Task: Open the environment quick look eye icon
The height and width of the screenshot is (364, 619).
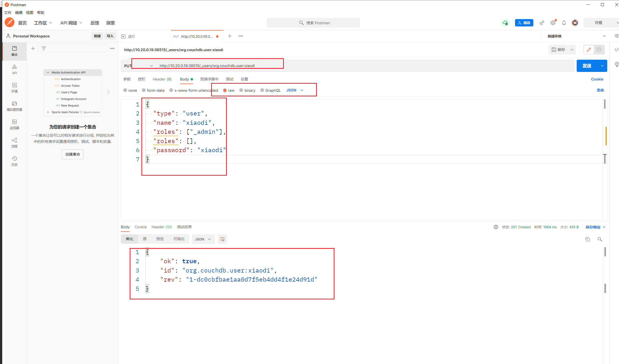Action: coord(616,36)
